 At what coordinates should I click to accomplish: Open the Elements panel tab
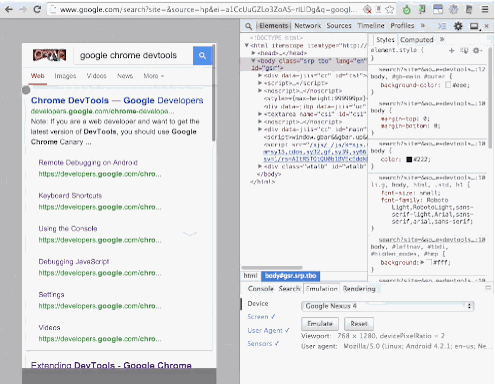[273, 26]
